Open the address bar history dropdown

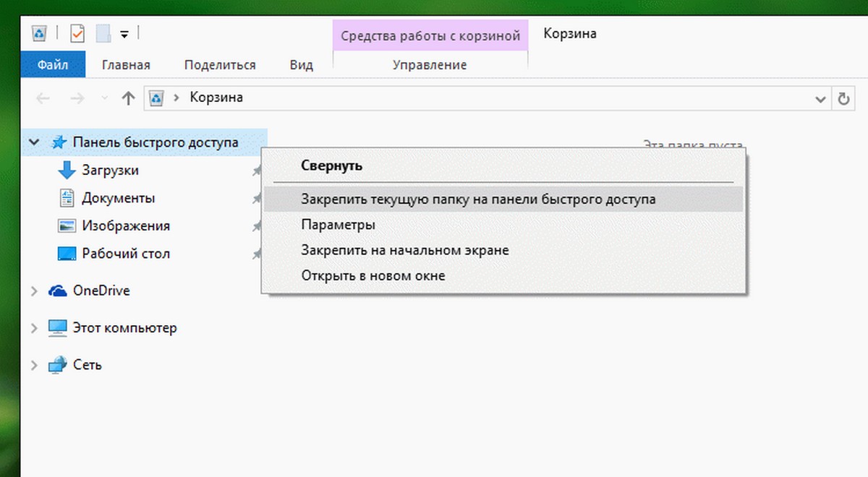click(820, 99)
